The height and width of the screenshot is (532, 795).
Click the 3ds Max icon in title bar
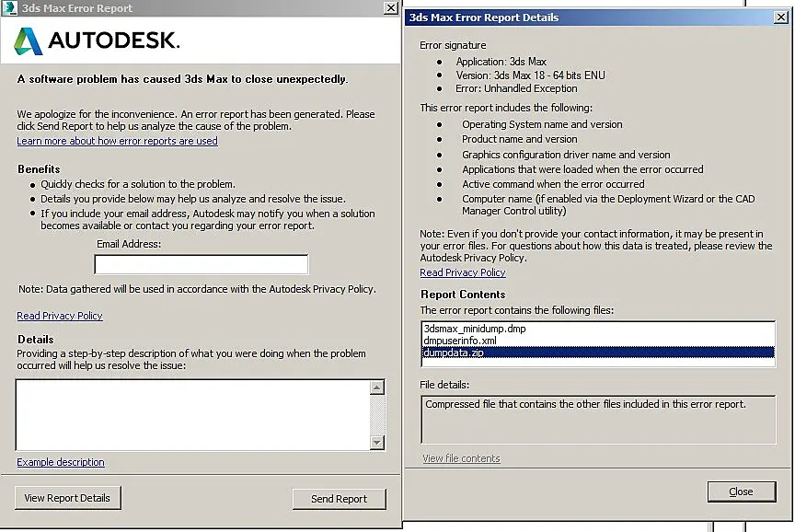[10, 7]
